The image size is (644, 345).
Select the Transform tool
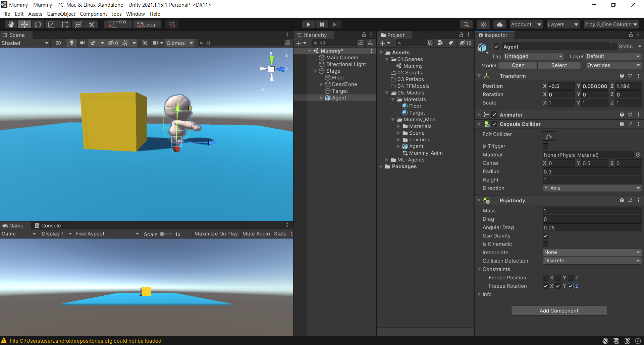(x=78, y=24)
